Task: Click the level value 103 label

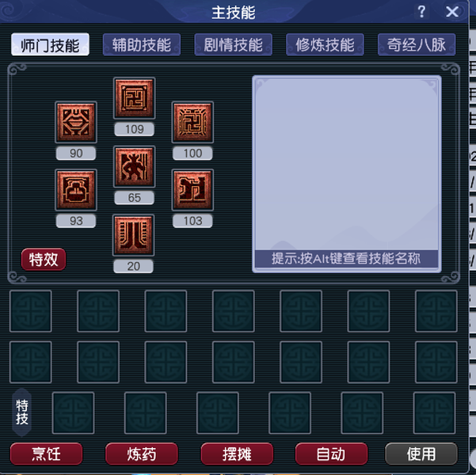Action: tap(192, 221)
